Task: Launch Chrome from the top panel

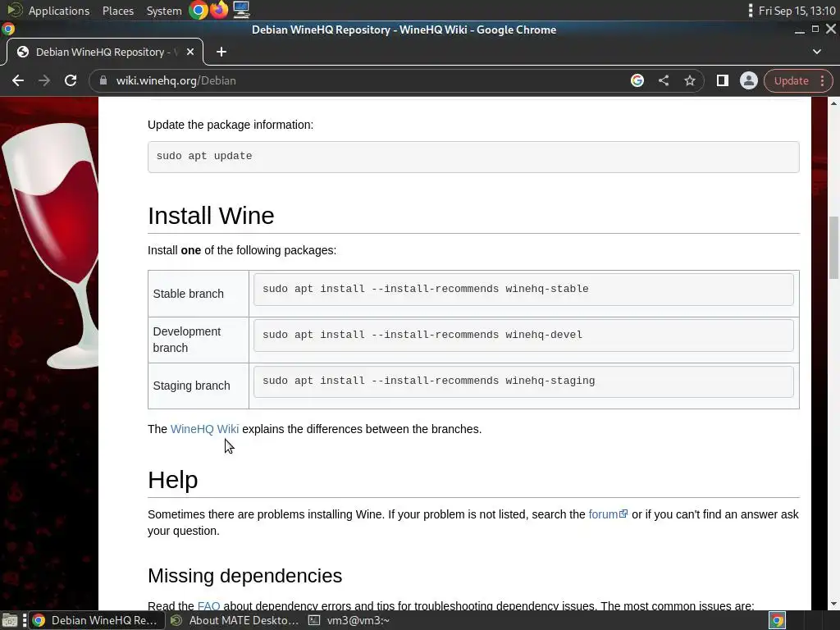Action: tap(199, 10)
